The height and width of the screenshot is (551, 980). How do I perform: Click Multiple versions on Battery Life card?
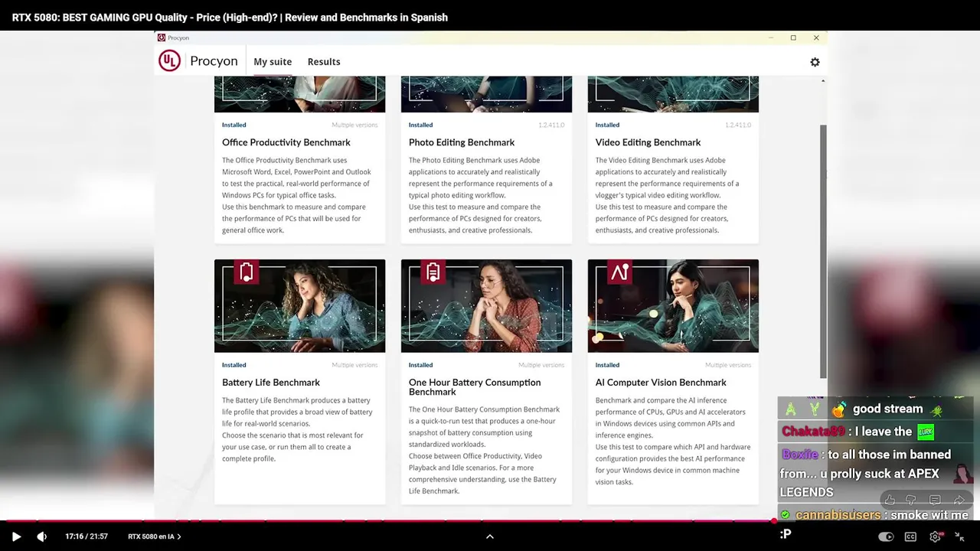pyautogui.click(x=354, y=365)
